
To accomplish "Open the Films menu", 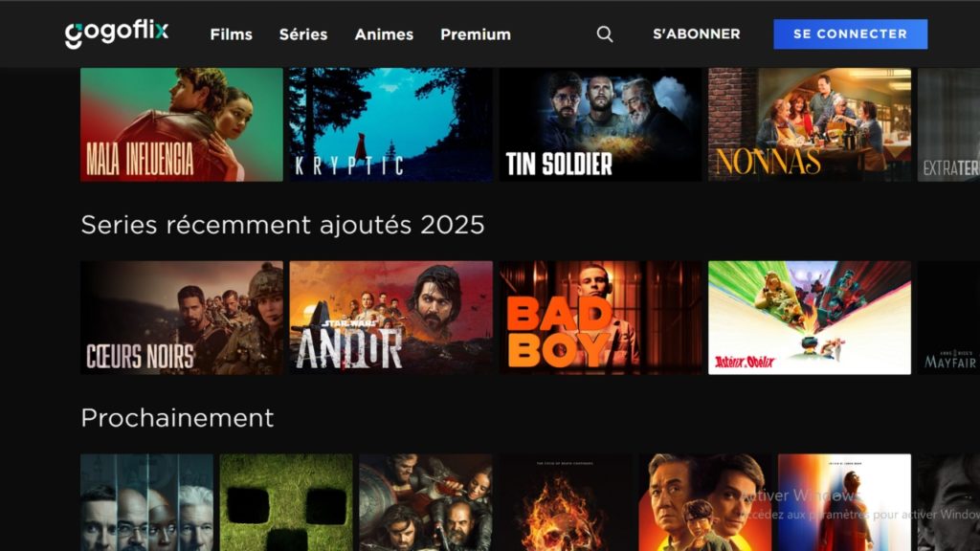I will (x=232, y=34).
